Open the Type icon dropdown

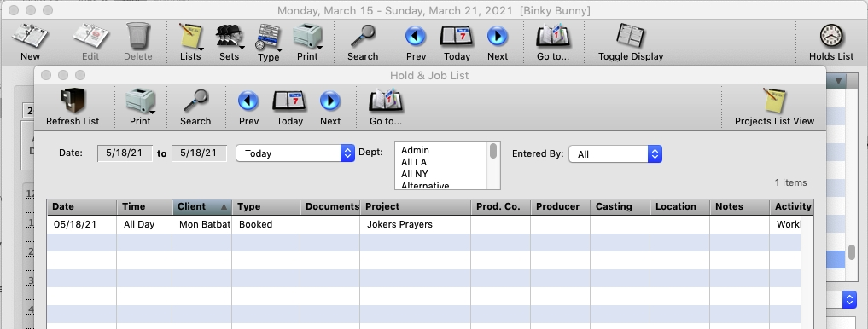click(269, 37)
